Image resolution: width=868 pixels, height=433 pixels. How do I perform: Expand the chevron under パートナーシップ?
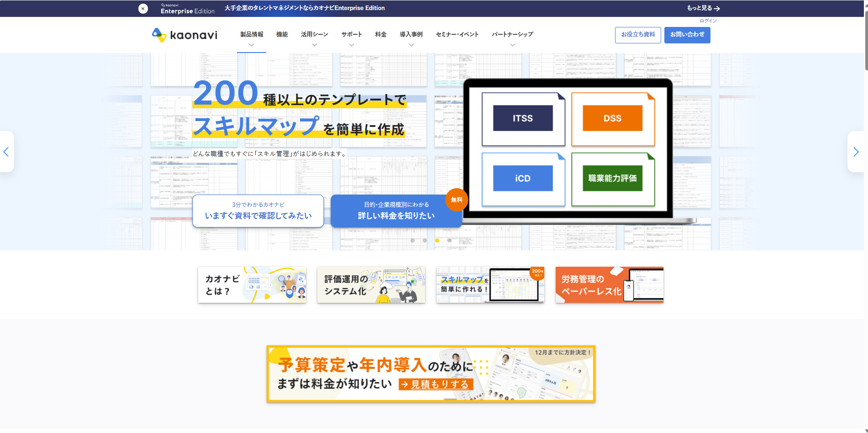coord(512,45)
